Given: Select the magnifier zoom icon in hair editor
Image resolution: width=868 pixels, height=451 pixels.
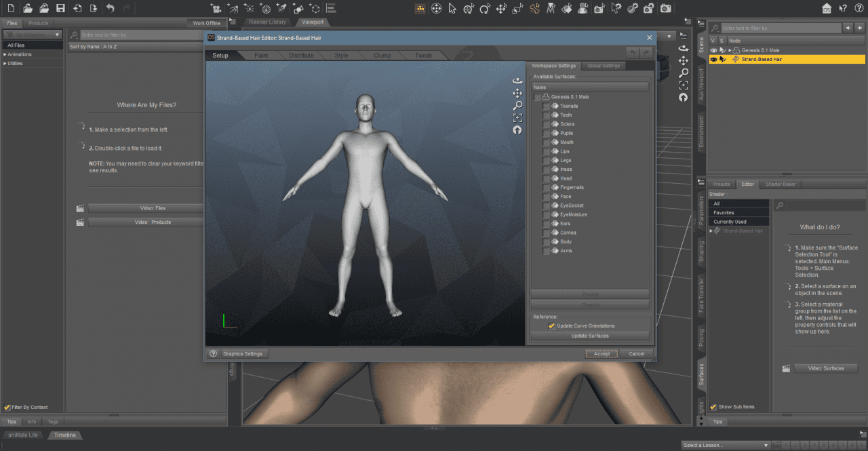Looking at the screenshot, I should 517,106.
